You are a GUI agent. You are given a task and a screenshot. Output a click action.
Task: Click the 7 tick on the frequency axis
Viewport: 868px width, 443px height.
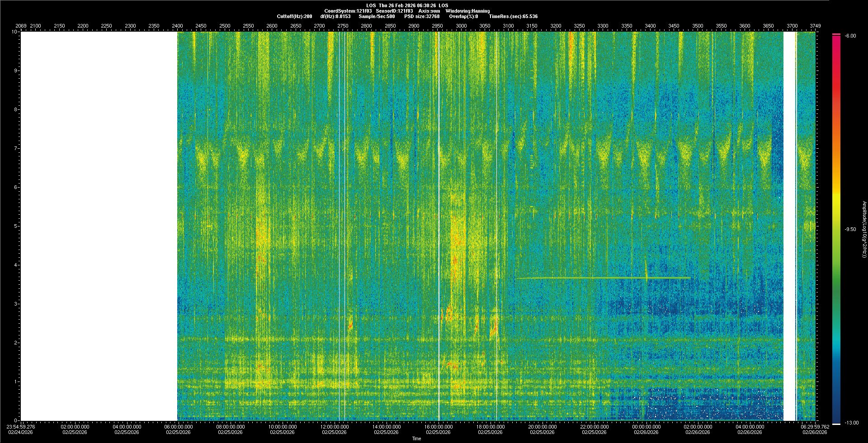pos(15,148)
